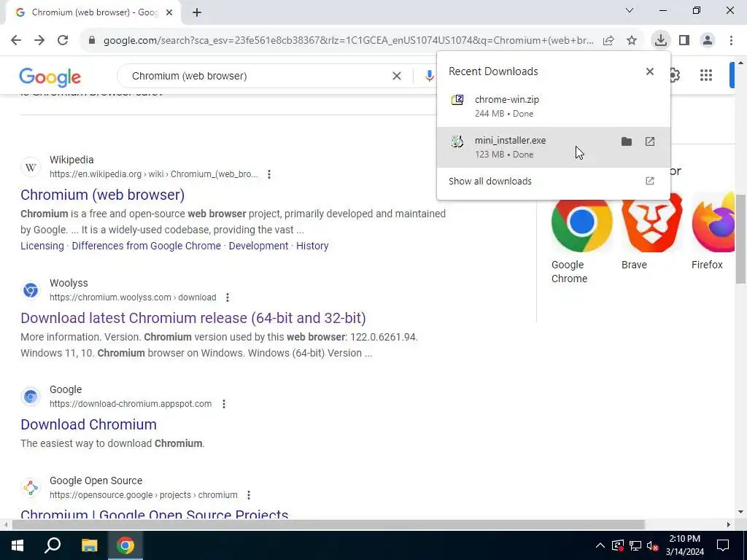
Task: Show mini_installer.exe in folder
Action: pyautogui.click(x=627, y=141)
